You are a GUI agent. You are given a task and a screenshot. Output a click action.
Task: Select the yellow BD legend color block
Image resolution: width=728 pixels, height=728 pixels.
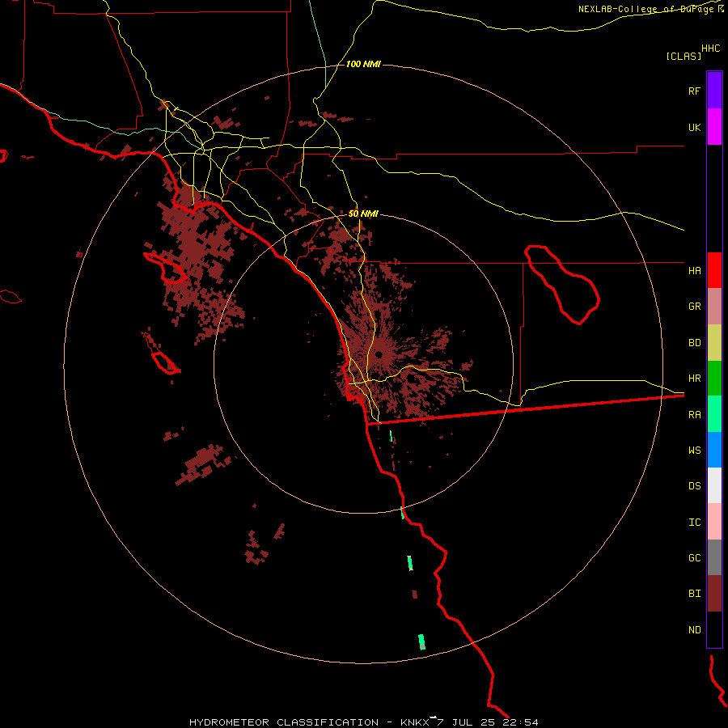714,342
